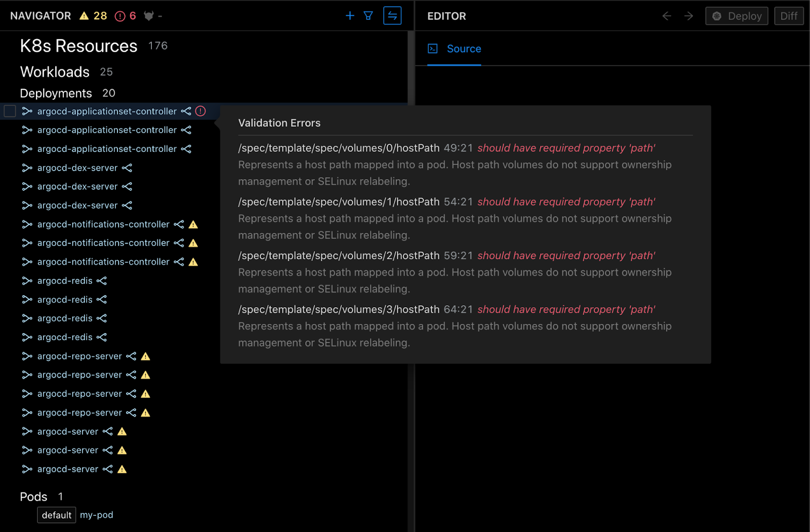Open error at /spec/template/spec/volumes/3/hostPath
Screen dimensions: 810x532
(339, 309)
